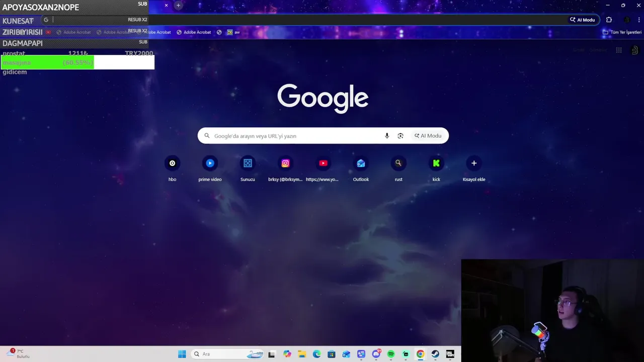Launch Microsoft Edge from the taskbar
Viewport: 644px width, 362px height.
(316, 354)
